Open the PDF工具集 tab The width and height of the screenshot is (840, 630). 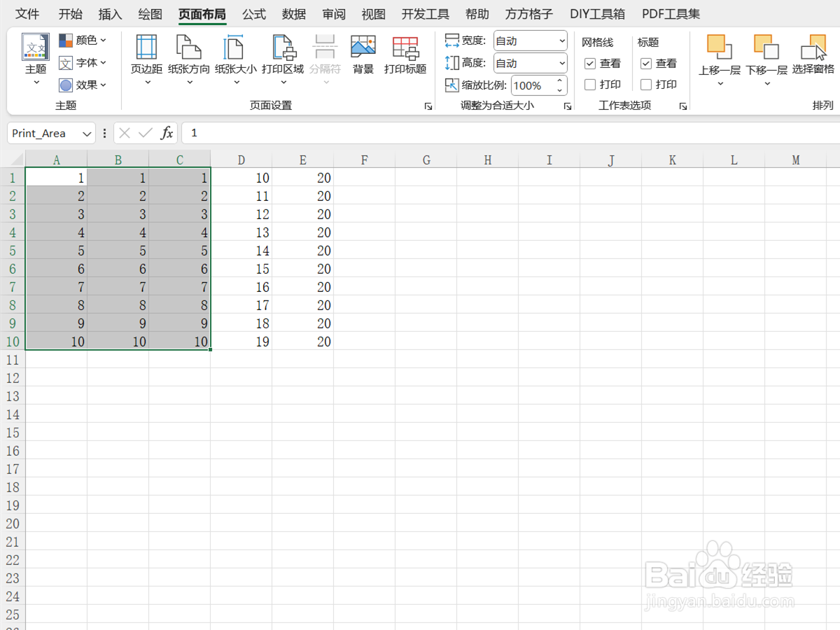point(671,14)
